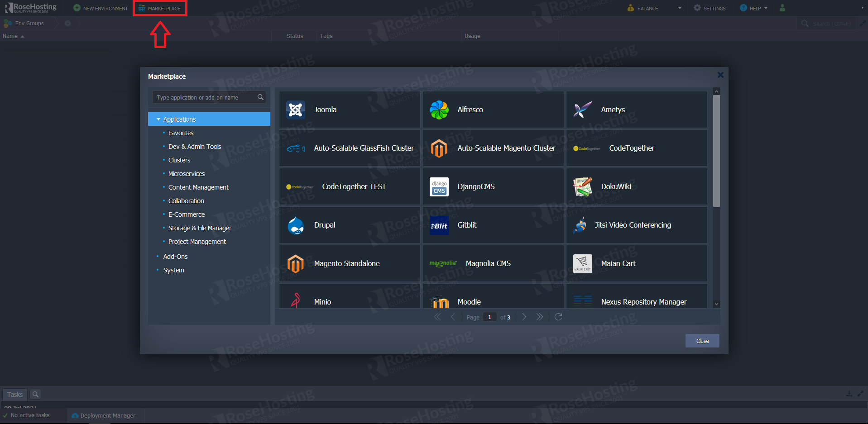The height and width of the screenshot is (424, 868).
Task: Open the Drupal drop icon
Action: [296, 225]
